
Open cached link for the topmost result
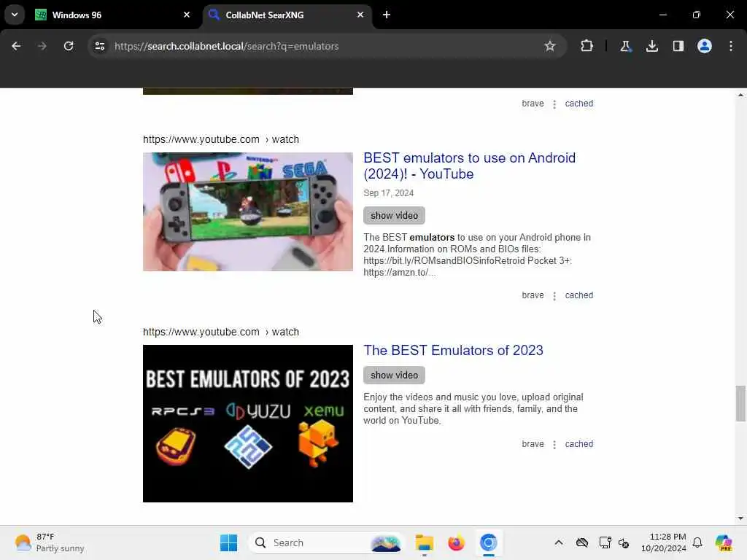pyautogui.click(x=578, y=104)
